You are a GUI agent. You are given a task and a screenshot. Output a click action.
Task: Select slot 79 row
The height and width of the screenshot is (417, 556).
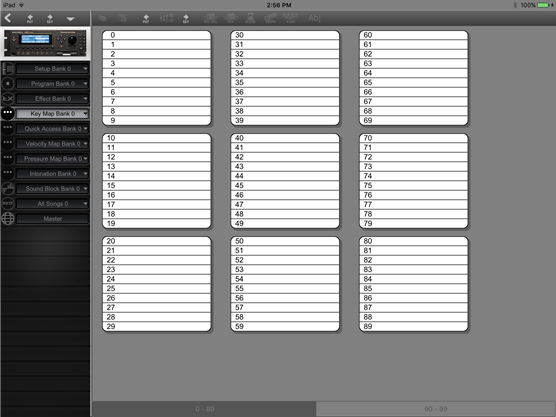pyautogui.click(x=413, y=223)
